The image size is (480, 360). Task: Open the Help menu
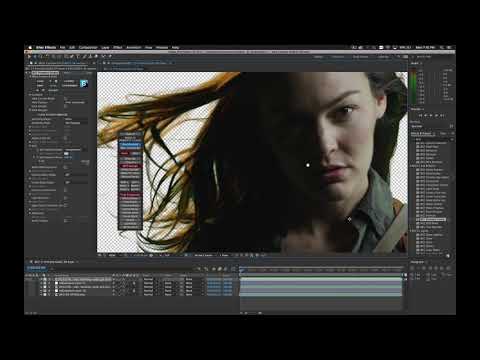coord(175,47)
